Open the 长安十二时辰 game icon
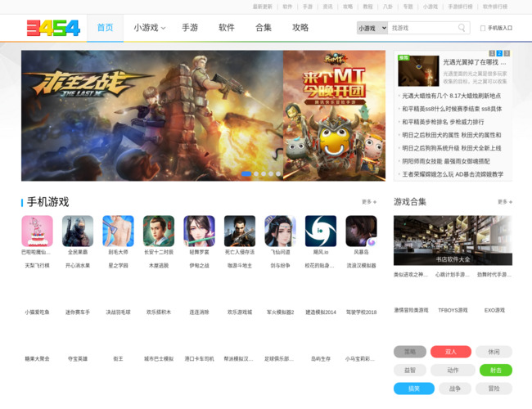 click(x=159, y=231)
